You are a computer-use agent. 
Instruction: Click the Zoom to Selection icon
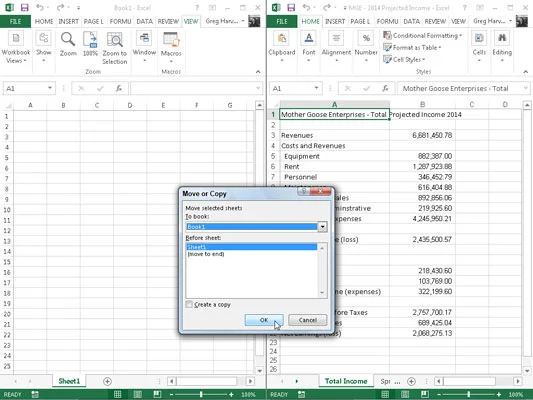115,48
